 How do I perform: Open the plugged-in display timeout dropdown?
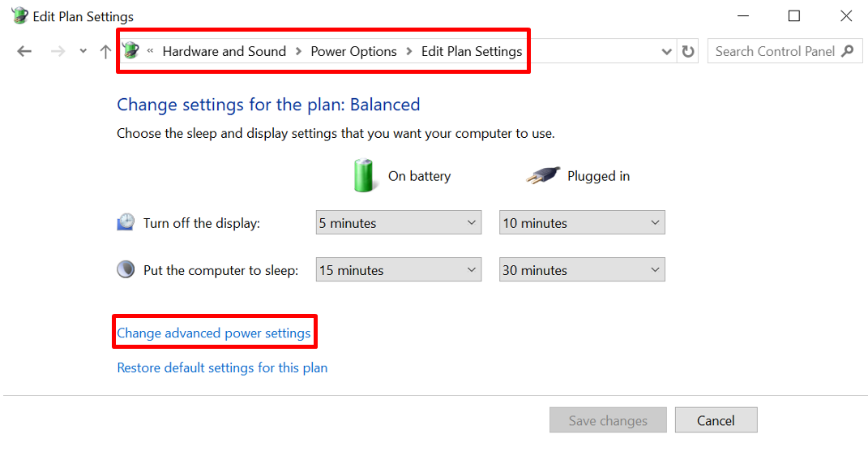coord(581,223)
